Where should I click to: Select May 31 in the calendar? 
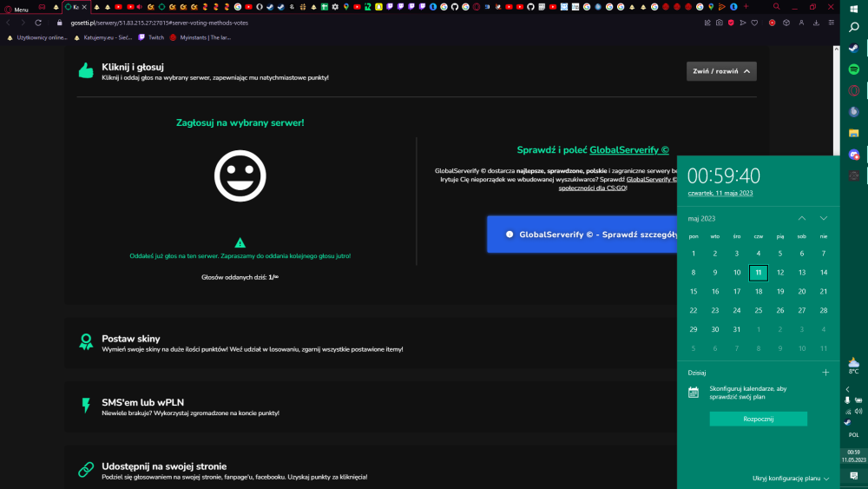pyautogui.click(x=737, y=329)
